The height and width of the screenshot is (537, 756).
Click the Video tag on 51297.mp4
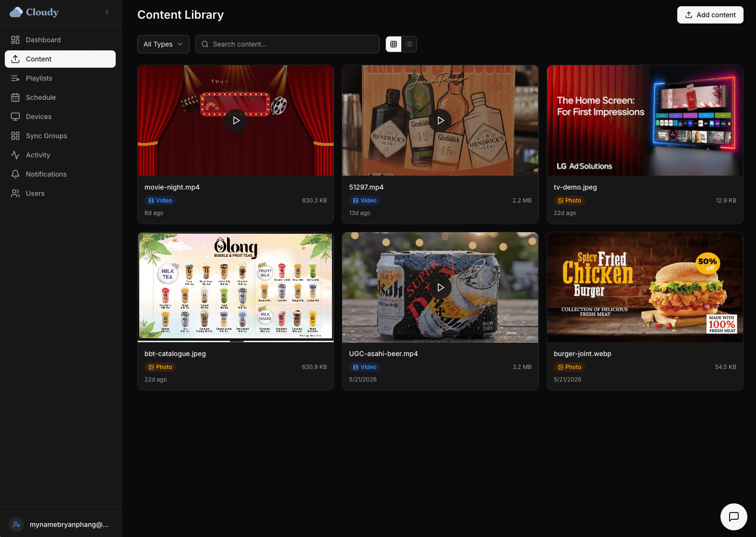365,201
